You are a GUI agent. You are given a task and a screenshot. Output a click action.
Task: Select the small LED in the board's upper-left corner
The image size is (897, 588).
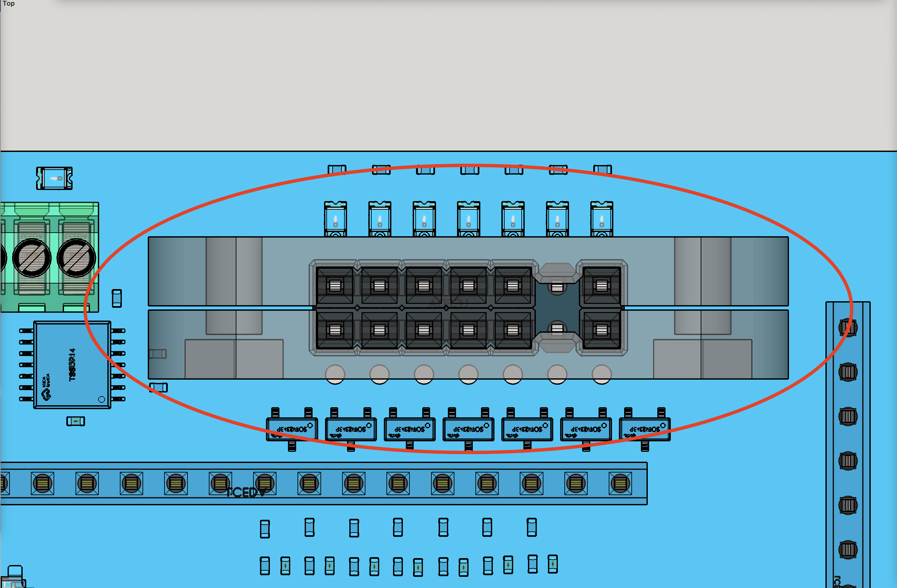click(54, 178)
